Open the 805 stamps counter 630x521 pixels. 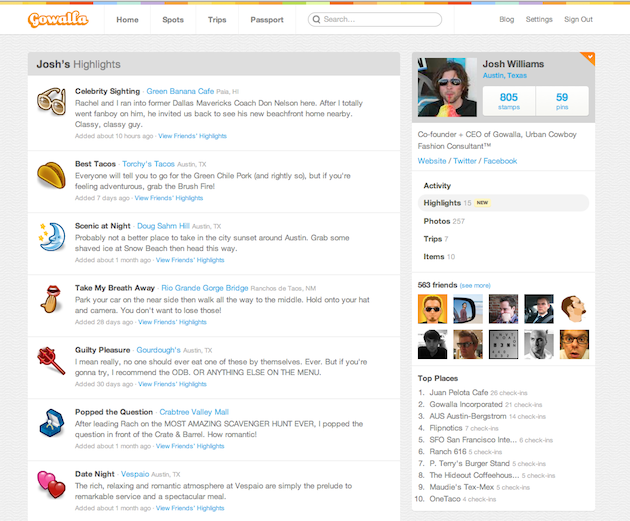tap(509, 101)
